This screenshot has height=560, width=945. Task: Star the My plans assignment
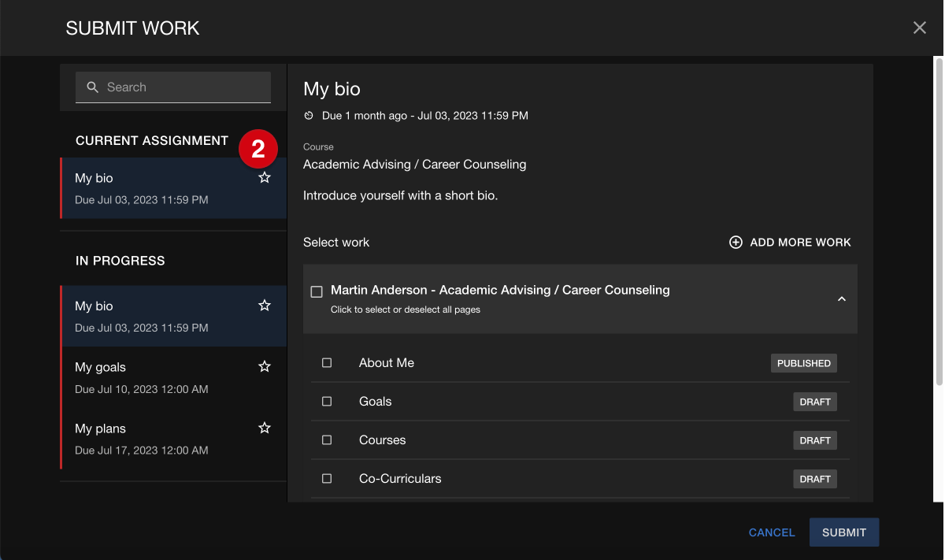pyautogui.click(x=265, y=428)
